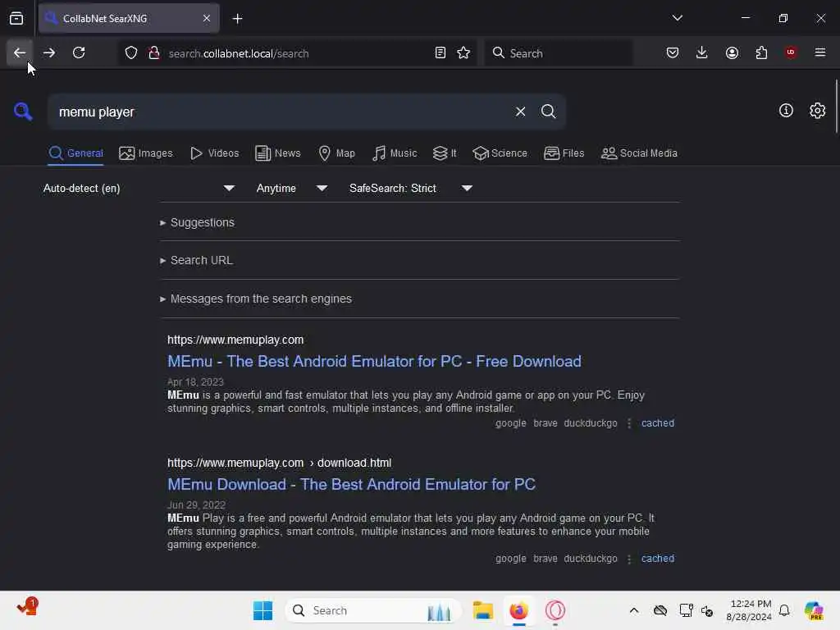This screenshot has height=630, width=840.
Task: Switch to the Videos category tab
Action: (214, 153)
